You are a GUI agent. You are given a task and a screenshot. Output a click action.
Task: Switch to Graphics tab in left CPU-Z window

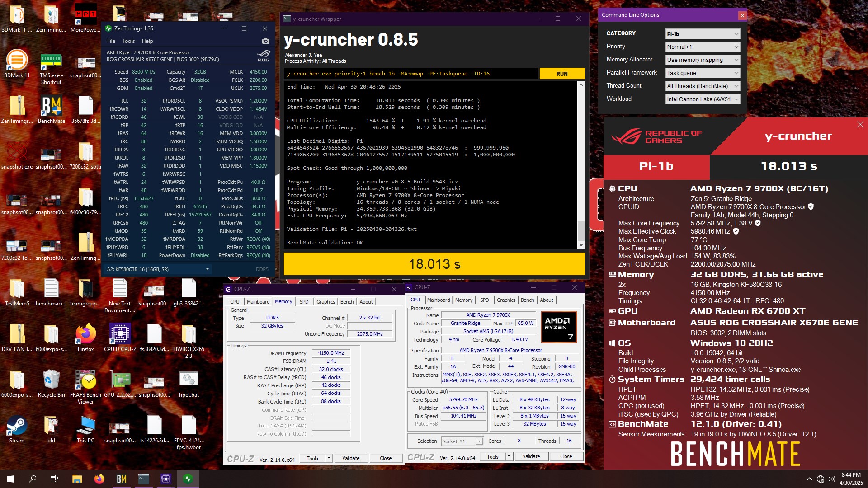(x=326, y=302)
